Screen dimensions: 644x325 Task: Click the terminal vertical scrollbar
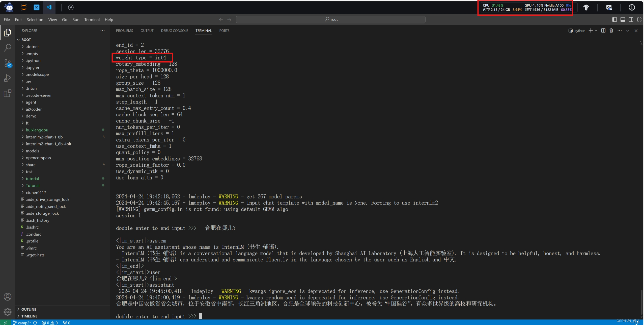tap(641, 302)
